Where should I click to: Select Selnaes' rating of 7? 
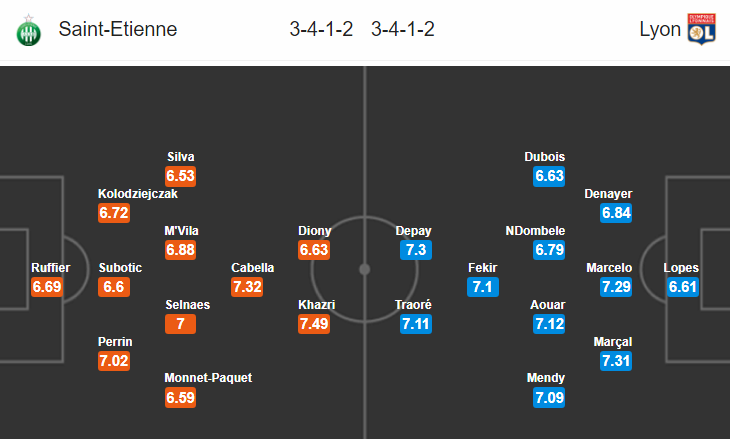click(181, 324)
